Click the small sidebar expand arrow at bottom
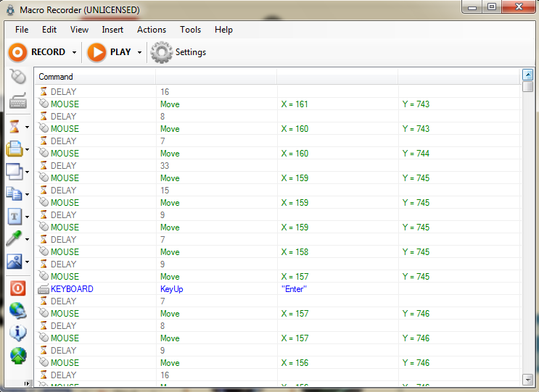This screenshot has height=392, width=539. [27, 383]
